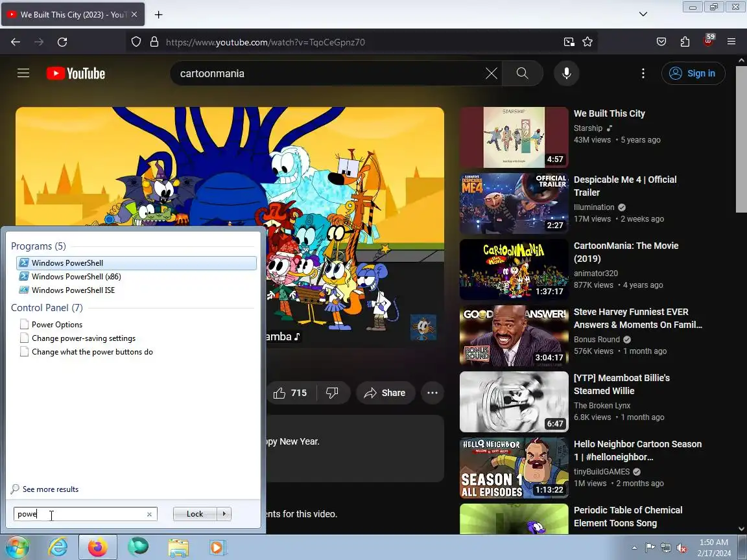Viewport: 747px width, 560px height.
Task: Go back with Firefox back arrow
Action: pos(16,42)
